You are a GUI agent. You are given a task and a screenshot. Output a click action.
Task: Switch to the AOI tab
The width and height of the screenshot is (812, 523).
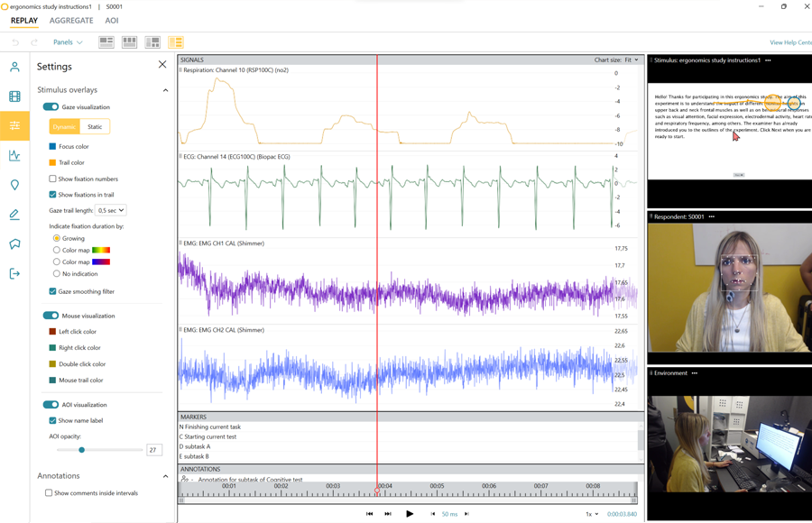pyautogui.click(x=112, y=21)
